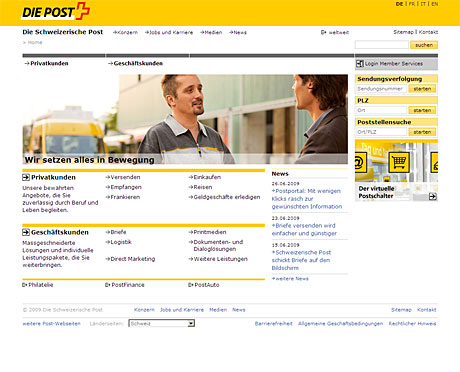Switch language to FR
Image resolution: width=460 pixels, height=372 pixels.
412,4
